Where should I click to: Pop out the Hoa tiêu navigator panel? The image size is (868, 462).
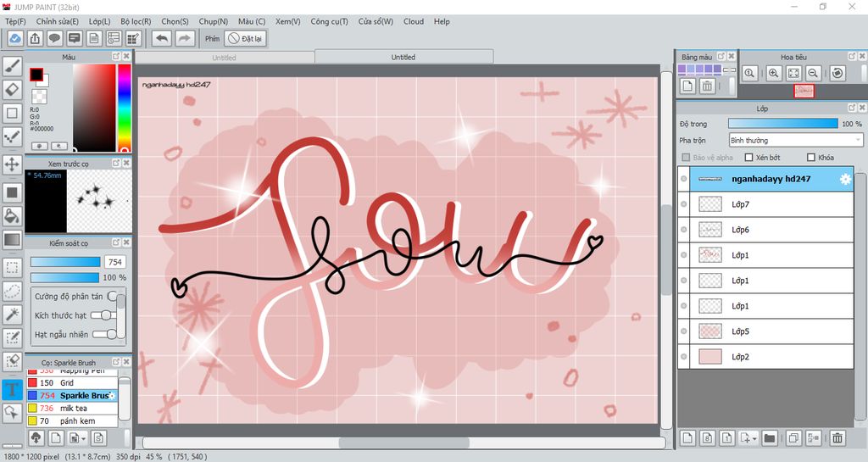pyautogui.click(x=852, y=57)
